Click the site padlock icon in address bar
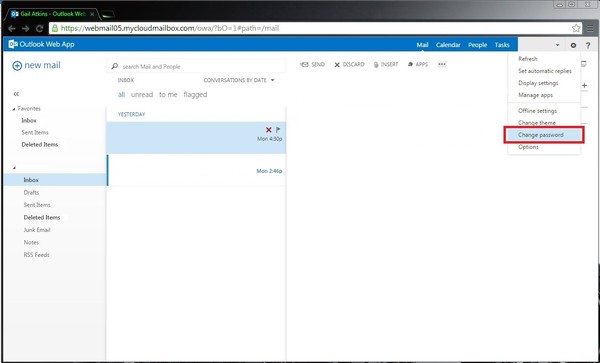This screenshot has width=600, height=363. tap(55, 28)
